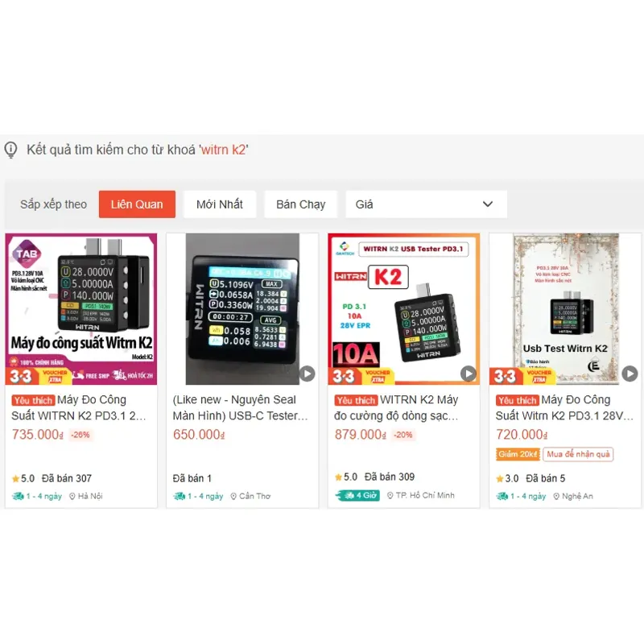This screenshot has width=644, height=644.
Task: Click the -20% discount tag on the 879.000đ item
Action: pos(403,435)
